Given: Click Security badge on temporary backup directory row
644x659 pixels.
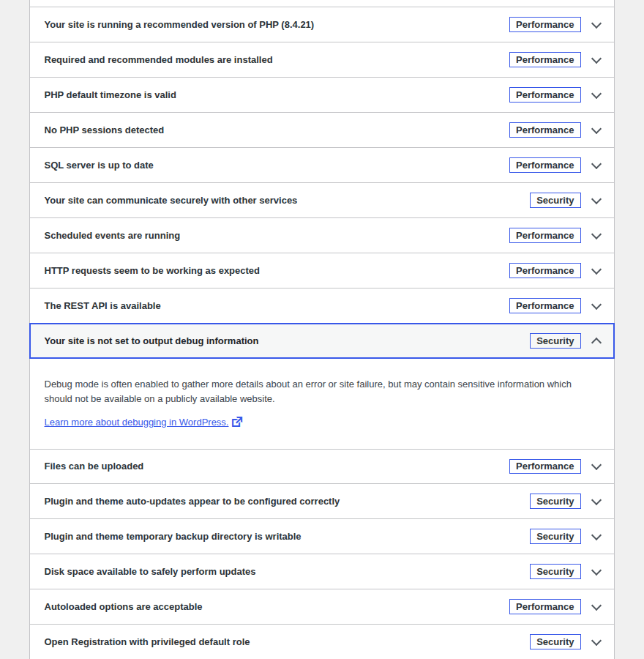Looking at the screenshot, I should pos(555,537).
